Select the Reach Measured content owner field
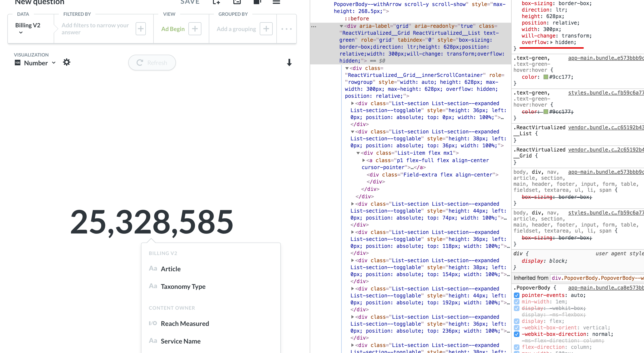Viewport: 644px width, 353px height. coord(184,323)
